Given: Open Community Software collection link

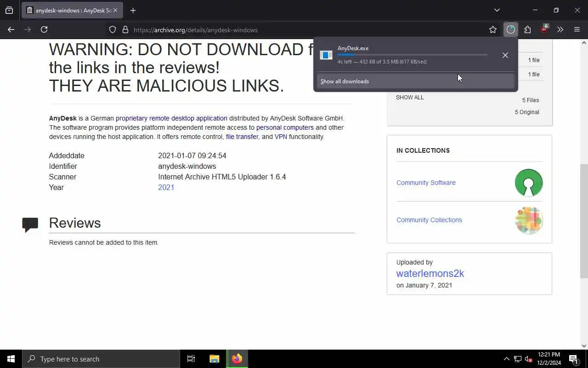Looking at the screenshot, I should click(426, 183).
